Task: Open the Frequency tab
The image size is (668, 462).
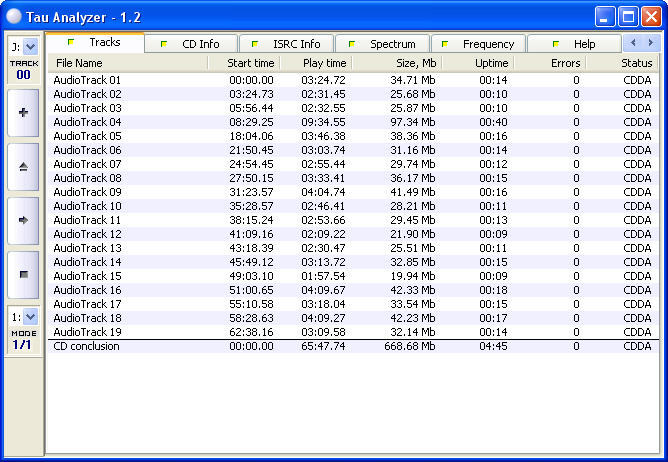Action: coord(480,44)
